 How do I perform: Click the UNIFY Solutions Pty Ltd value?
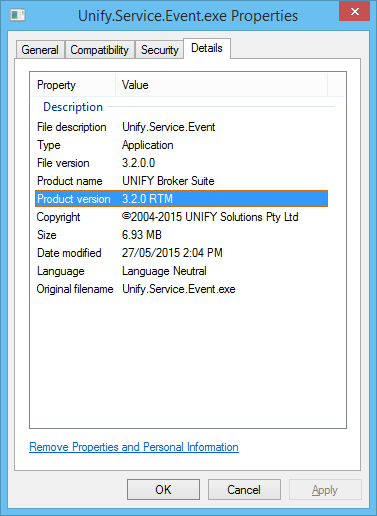click(210, 217)
